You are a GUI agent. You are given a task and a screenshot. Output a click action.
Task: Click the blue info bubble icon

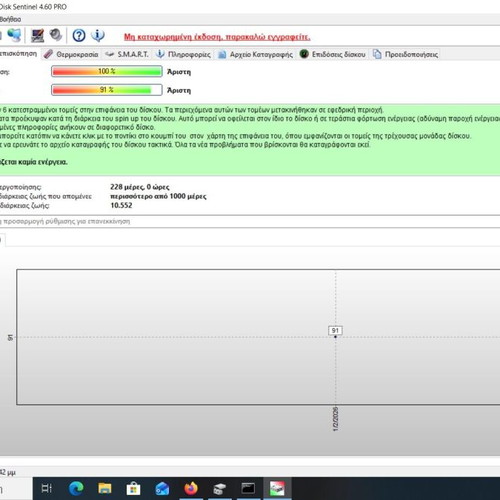click(98, 35)
